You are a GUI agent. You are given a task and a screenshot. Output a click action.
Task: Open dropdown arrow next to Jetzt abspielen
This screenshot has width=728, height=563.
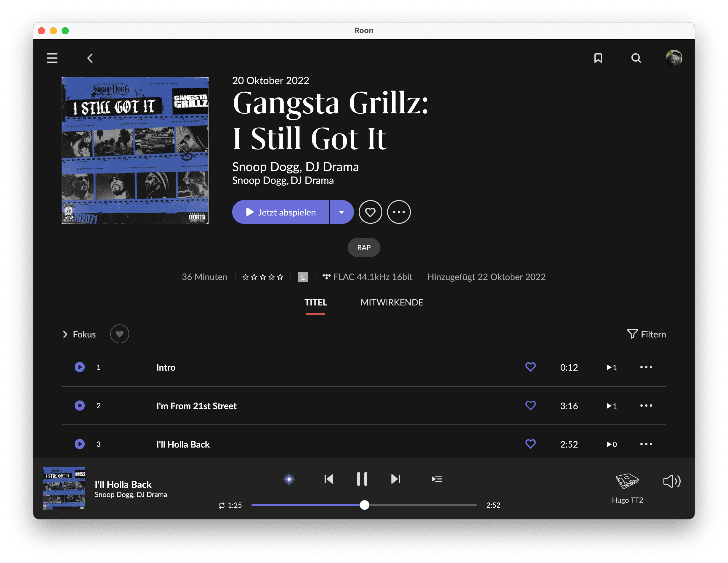tap(341, 212)
